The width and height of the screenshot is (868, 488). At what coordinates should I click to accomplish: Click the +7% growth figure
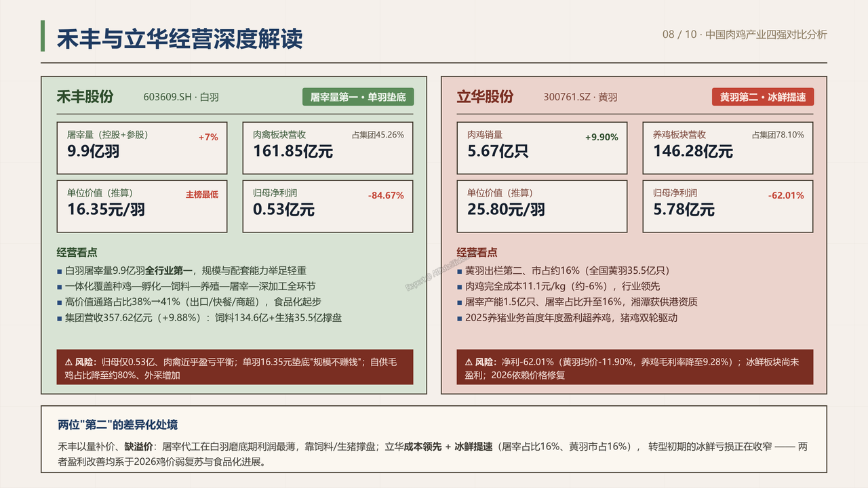tap(208, 137)
